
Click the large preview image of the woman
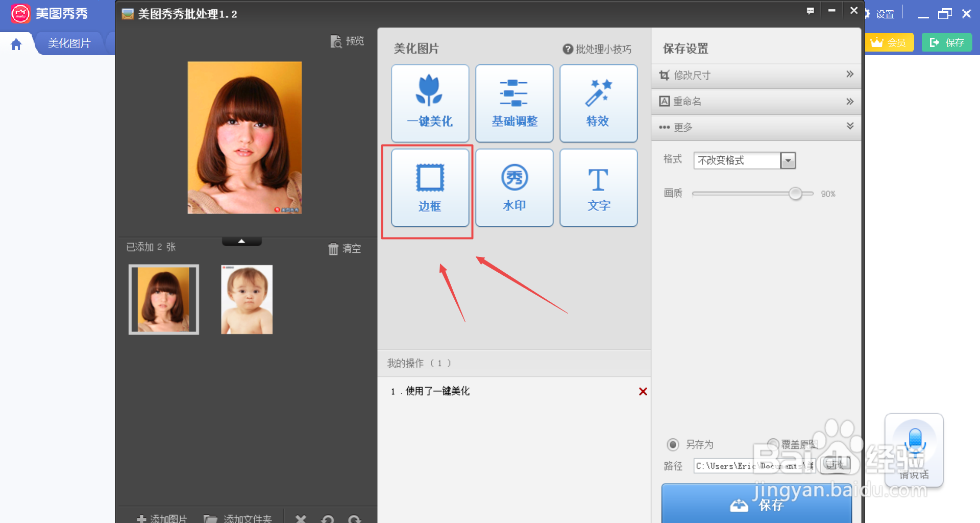point(244,137)
